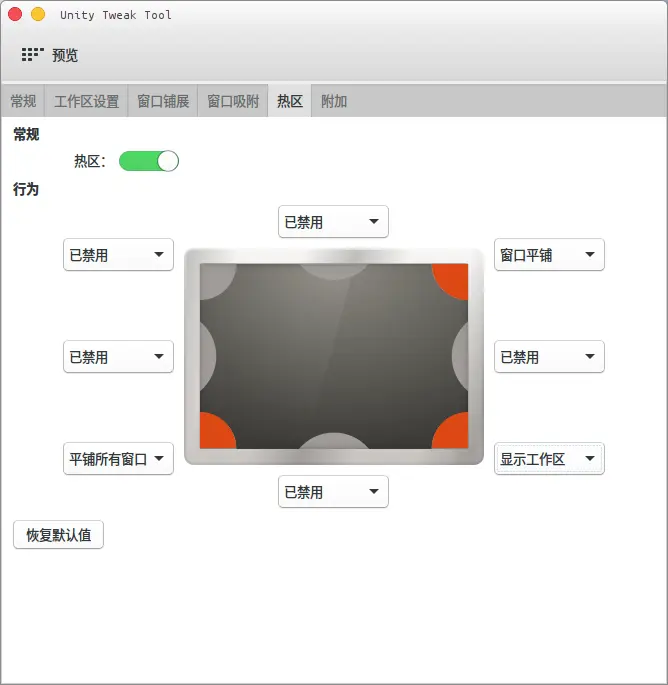Switch to the 工作区设置 tab
668x685 pixels.
pos(86,101)
